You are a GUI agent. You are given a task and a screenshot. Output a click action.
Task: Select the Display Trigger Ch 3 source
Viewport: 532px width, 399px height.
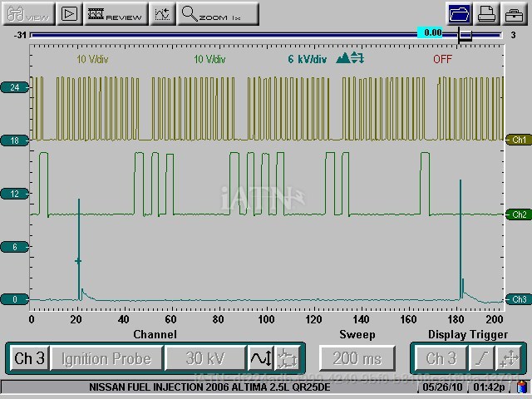[441, 358]
